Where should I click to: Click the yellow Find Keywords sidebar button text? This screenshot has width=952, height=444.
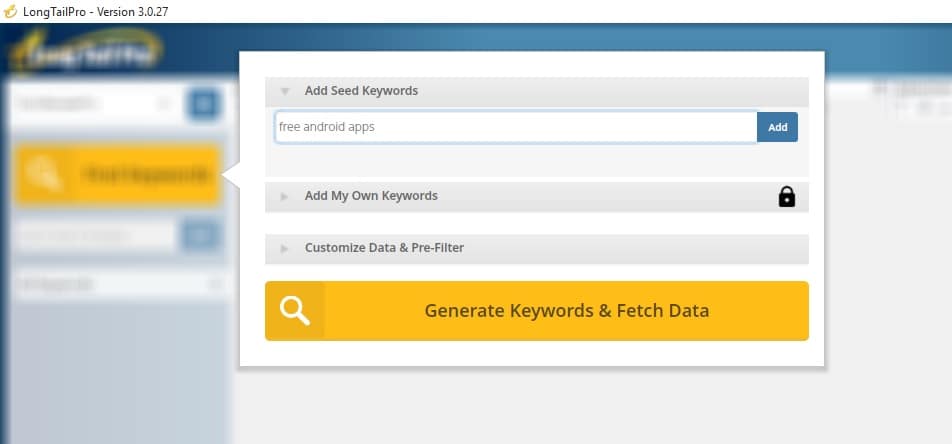click(146, 175)
